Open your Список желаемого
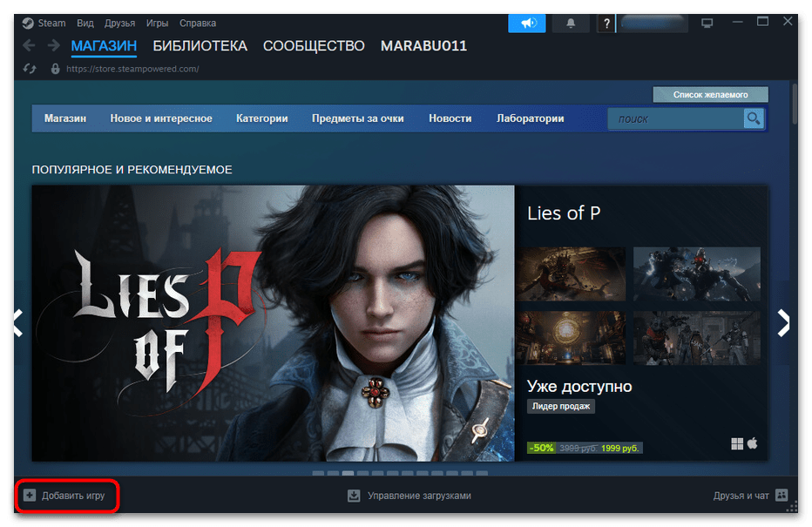 point(712,93)
